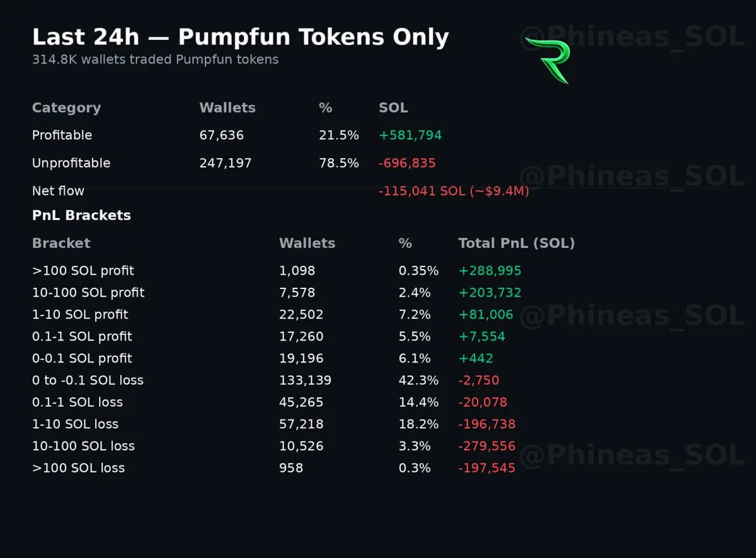Click the 'PnL Brackets' heading
This screenshot has width=756, height=558.
coord(81,215)
